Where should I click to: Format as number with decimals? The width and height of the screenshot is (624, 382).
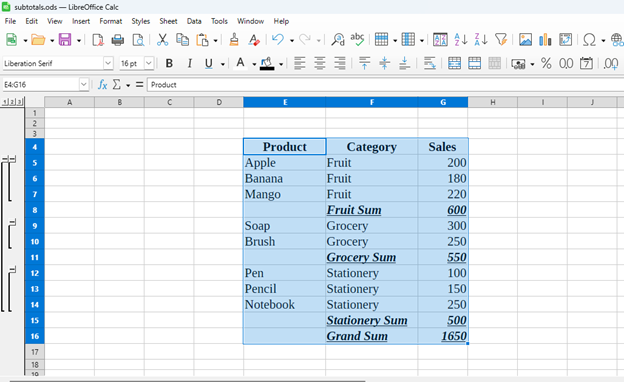[566, 63]
